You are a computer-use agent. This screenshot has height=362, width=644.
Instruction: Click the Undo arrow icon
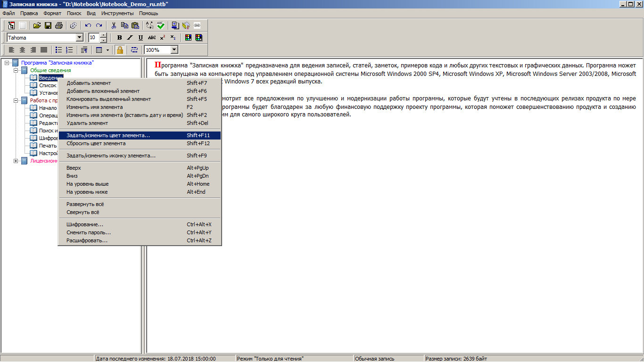[88, 25]
